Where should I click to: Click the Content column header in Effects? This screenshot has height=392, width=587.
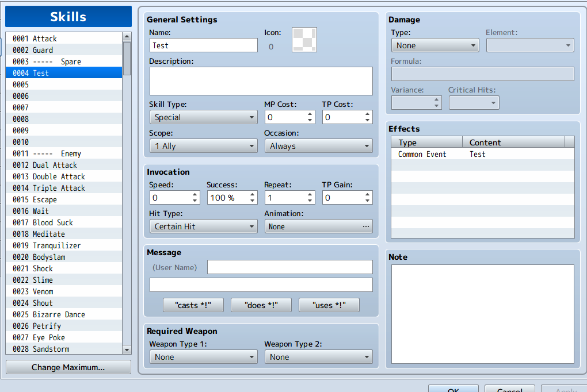pos(513,143)
